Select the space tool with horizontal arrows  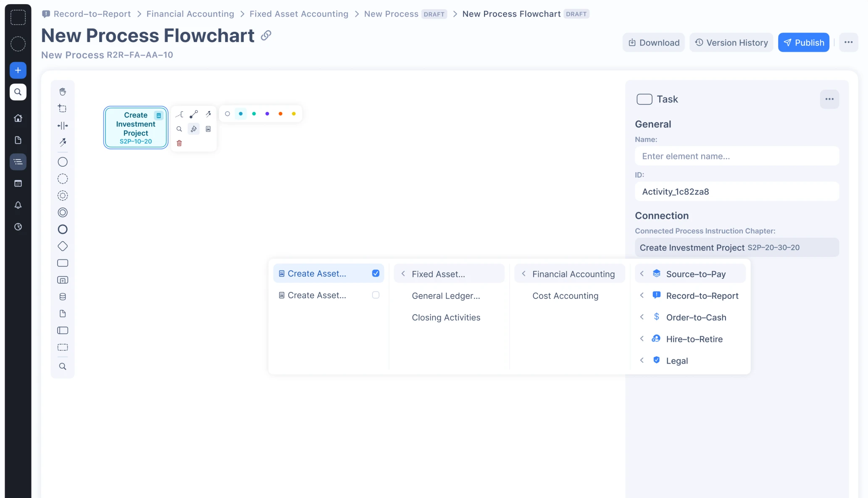tap(63, 126)
